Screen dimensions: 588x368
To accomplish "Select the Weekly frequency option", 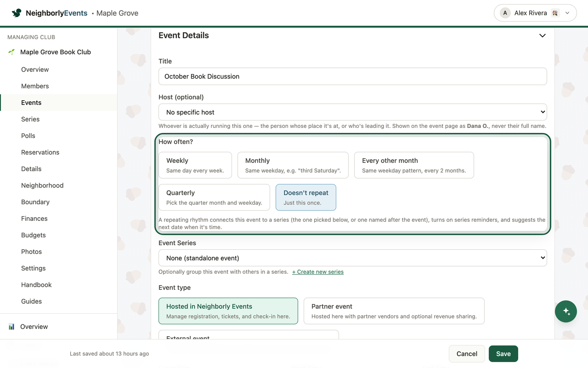I will (x=195, y=165).
